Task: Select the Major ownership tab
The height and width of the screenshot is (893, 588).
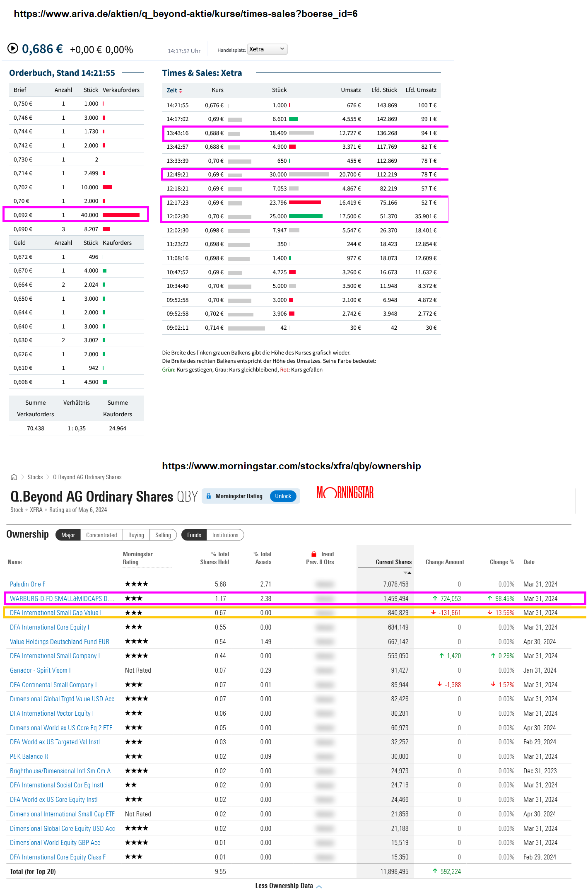Action: 68,535
